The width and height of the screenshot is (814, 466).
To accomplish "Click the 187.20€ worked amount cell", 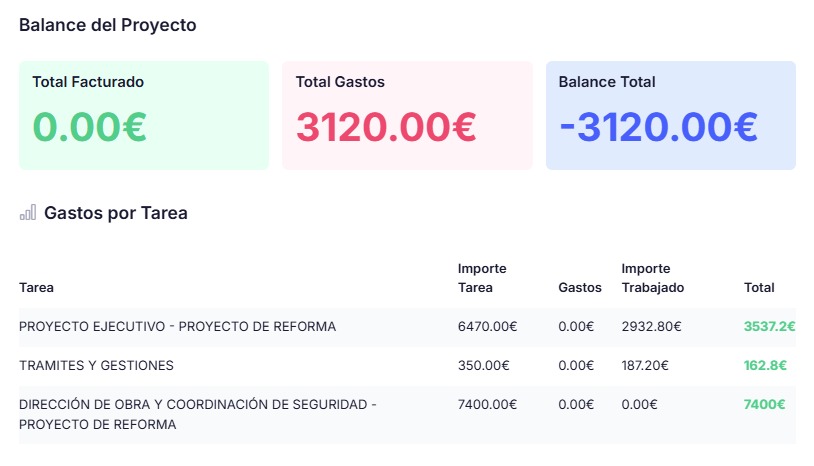I will pos(645,365).
